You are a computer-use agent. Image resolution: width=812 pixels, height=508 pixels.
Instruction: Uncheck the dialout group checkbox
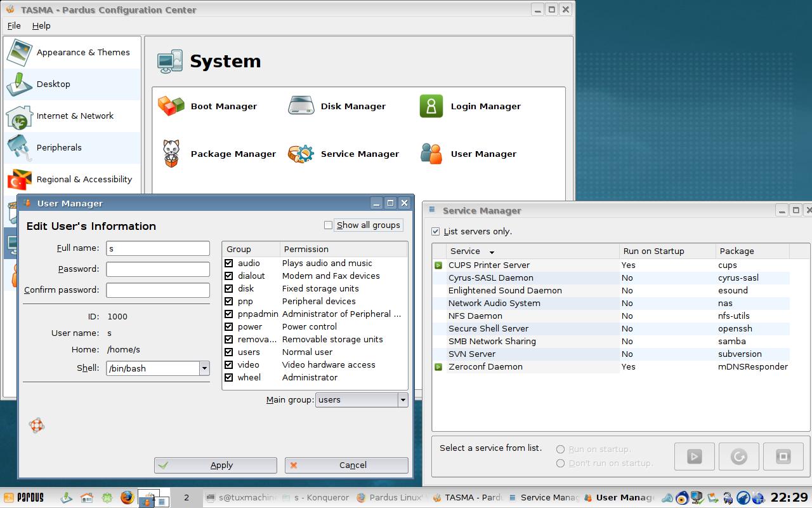click(229, 276)
